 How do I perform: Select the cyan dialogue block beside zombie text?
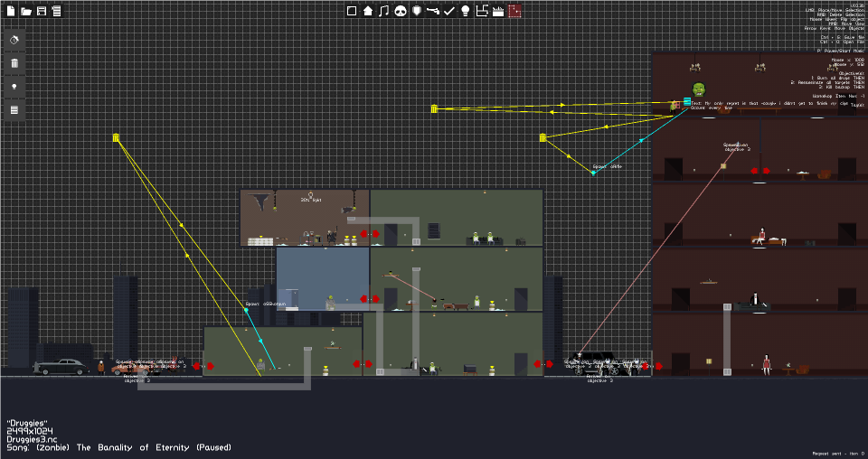687,101
